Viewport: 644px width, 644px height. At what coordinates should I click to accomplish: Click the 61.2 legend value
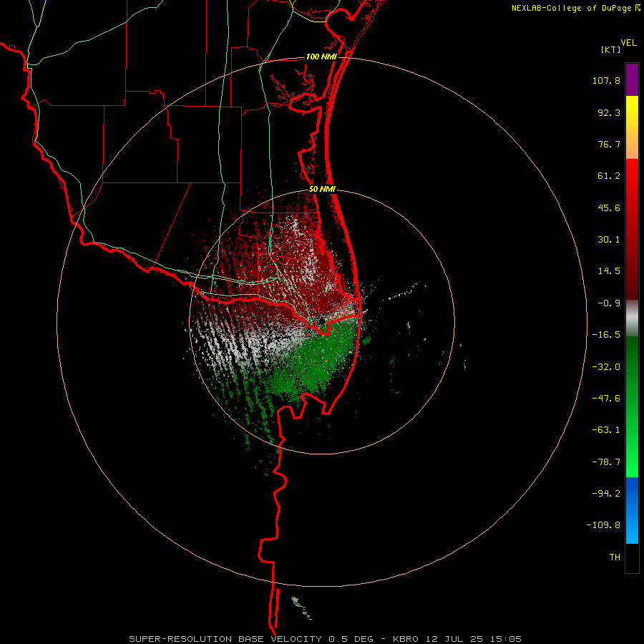(609, 176)
